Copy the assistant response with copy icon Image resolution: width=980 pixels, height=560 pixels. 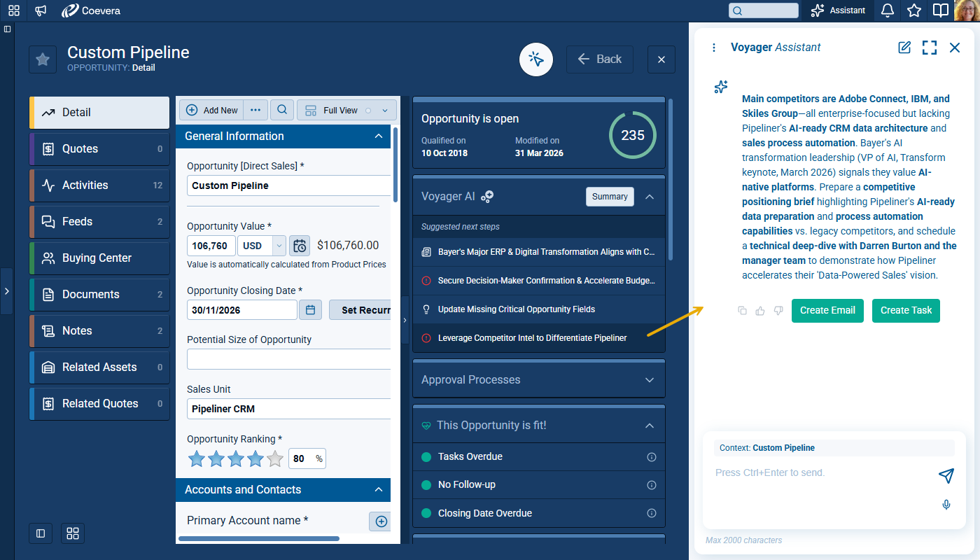pos(742,311)
